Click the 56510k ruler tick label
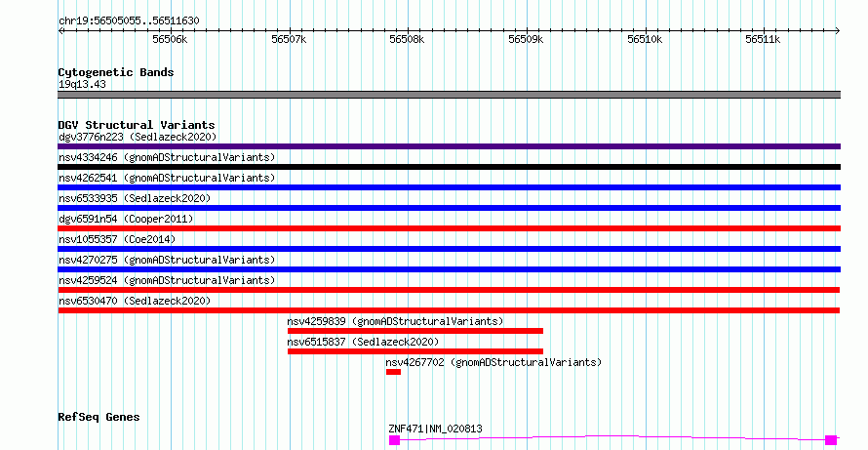Screen dimensions: 868x450 pyautogui.click(x=645, y=39)
